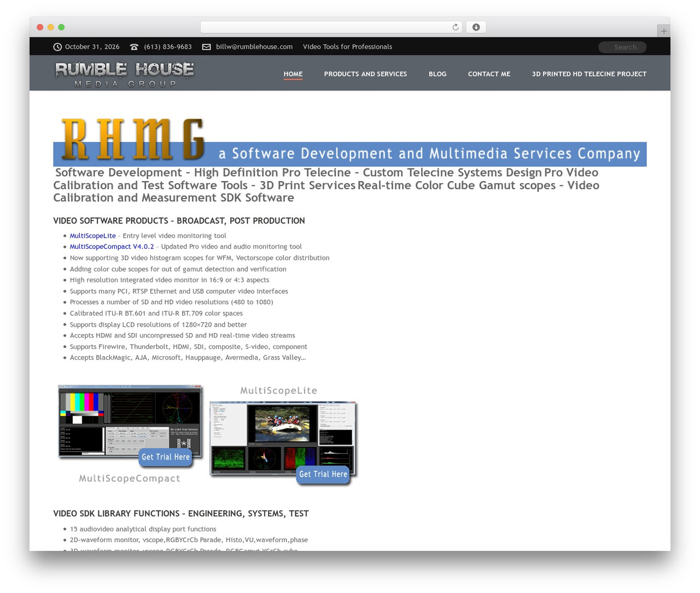700x593 pixels.
Task: Click the October 31, 2026 date text
Action: tap(92, 47)
